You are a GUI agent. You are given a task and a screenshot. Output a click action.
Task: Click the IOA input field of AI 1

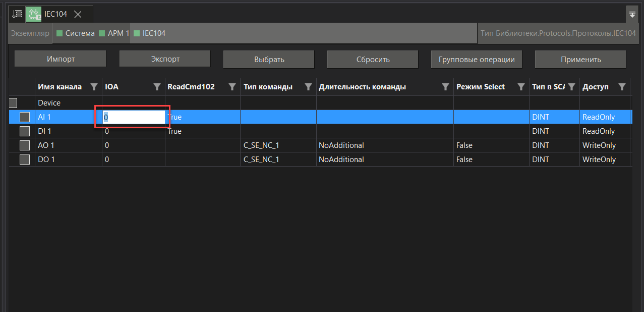pyautogui.click(x=134, y=117)
